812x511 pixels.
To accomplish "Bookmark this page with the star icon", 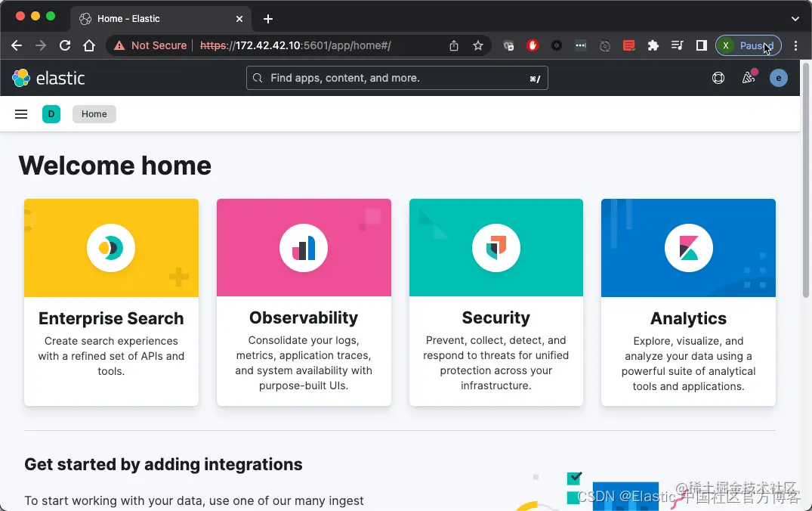I will coord(478,45).
